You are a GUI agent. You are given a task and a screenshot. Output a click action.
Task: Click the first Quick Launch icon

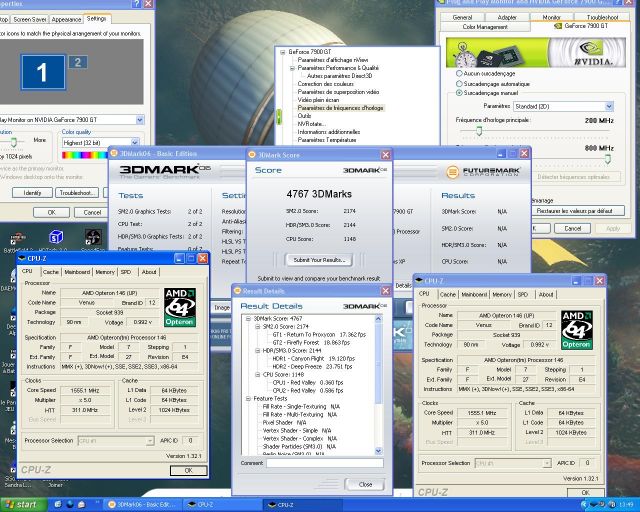(58, 505)
